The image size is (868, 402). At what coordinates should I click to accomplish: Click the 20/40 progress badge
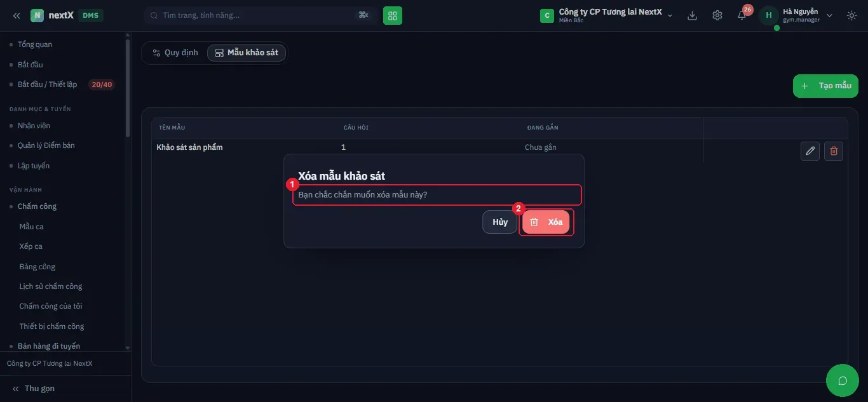coord(102,84)
